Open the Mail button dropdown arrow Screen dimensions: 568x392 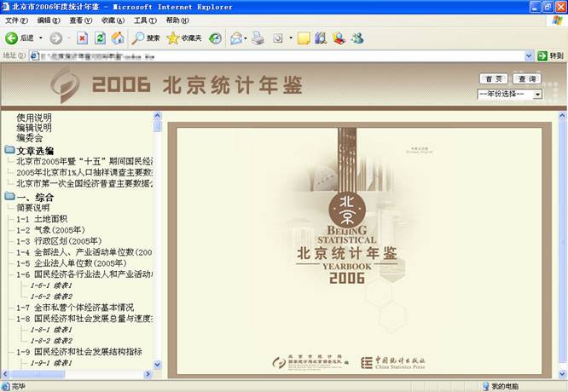point(246,38)
